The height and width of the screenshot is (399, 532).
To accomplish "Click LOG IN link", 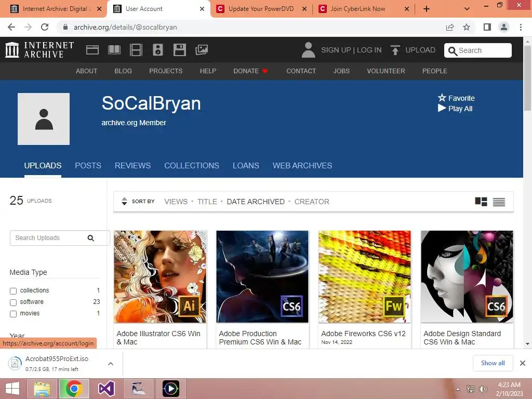I will pyautogui.click(x=369, y=50).
